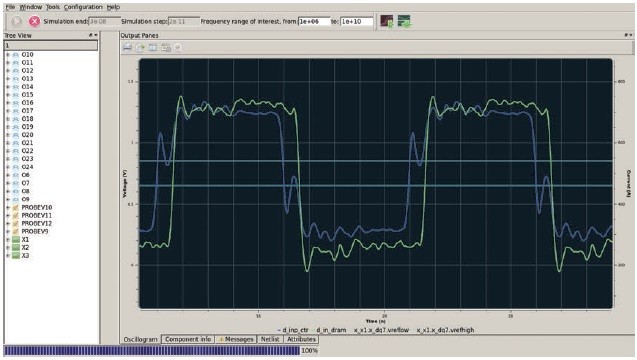Open the Configuration menu
Image resolution: width=637 pixels, height=360 pixels.
pos(83,7)
